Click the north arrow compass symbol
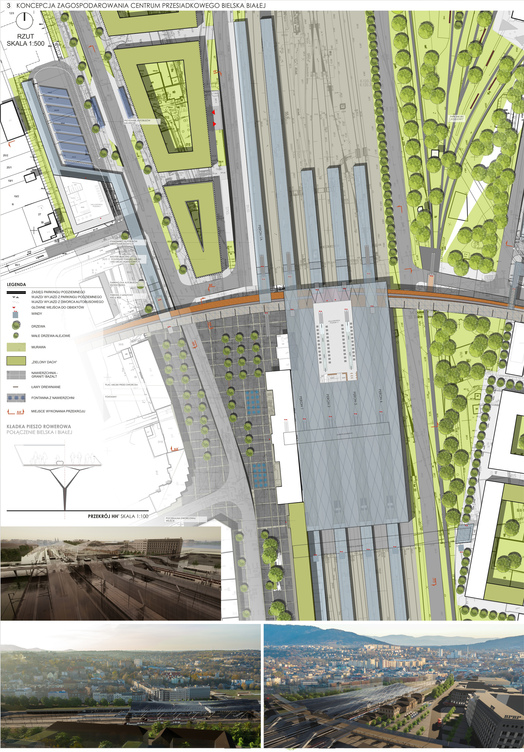Screen dimensions: 524x752 pos(24,20)
